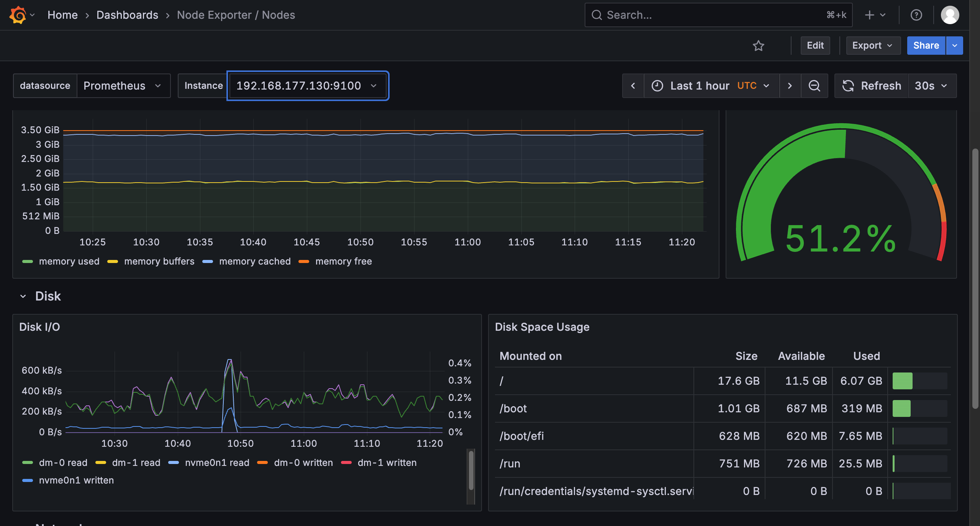
Task: Collapse the Disk row section
Action: (23, 296)
